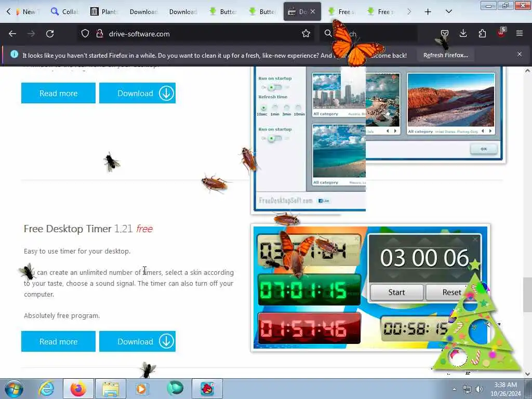The width and height of the screenshot is (532, 399).
Task: Click the Reset button on the timer
Action: [451, 292]
